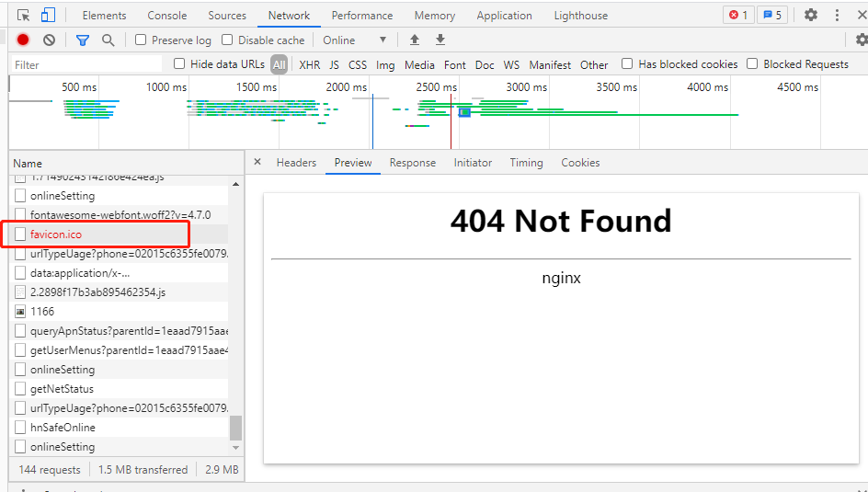Show the Initiator tab of request
868x492 pixels.
pyautogui.click(x=473, y=163)
